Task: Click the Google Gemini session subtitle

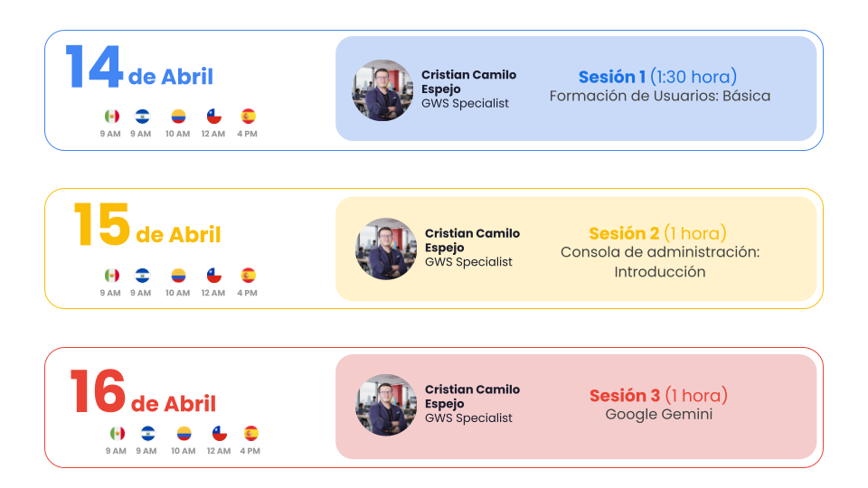Action: click(x=658, y=415)
